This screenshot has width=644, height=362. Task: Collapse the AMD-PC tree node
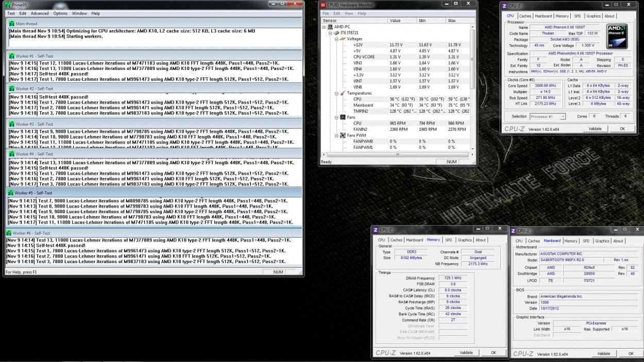coord(325,27)
